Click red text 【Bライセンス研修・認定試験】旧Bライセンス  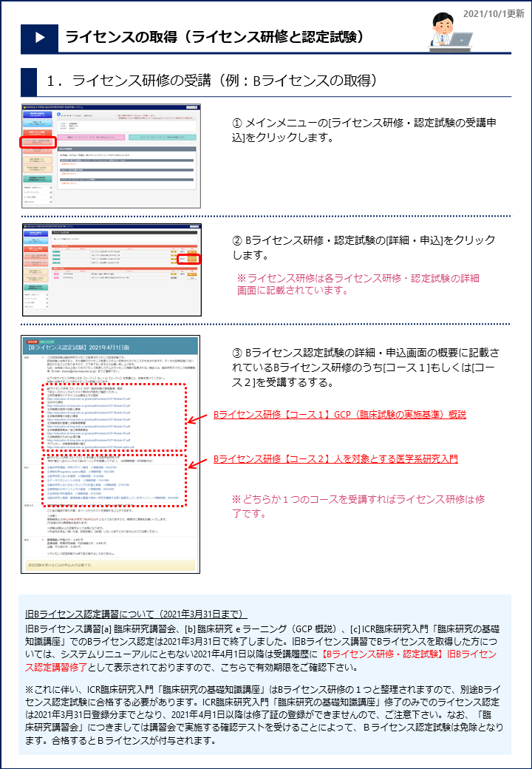[261, 660]
